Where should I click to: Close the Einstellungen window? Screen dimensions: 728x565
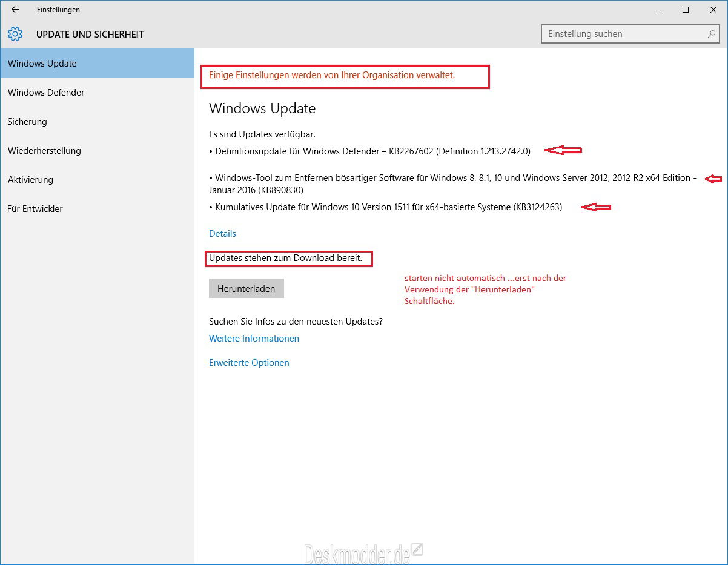(x=713, y=10)
